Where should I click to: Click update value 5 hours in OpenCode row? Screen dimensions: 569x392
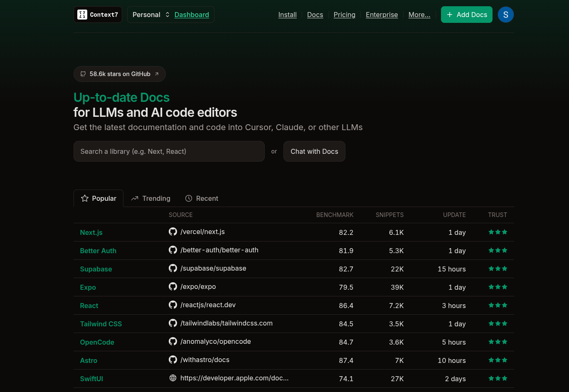[454, 342]
